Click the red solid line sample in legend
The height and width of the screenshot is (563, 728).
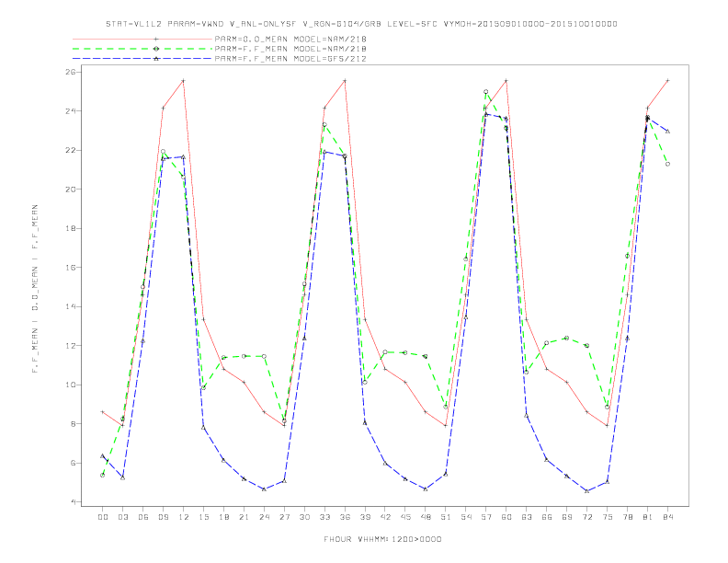(x=143, y=39)
